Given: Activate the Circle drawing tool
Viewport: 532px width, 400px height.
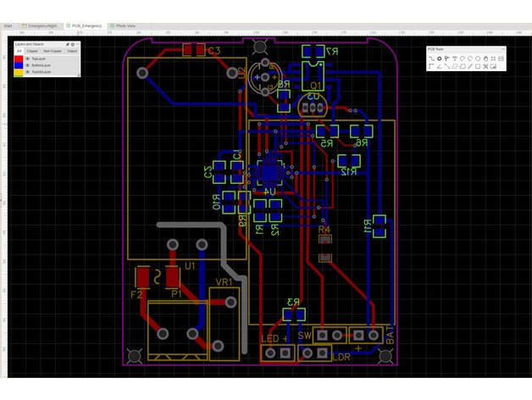Looking at the screenshot, I should 478,58.
